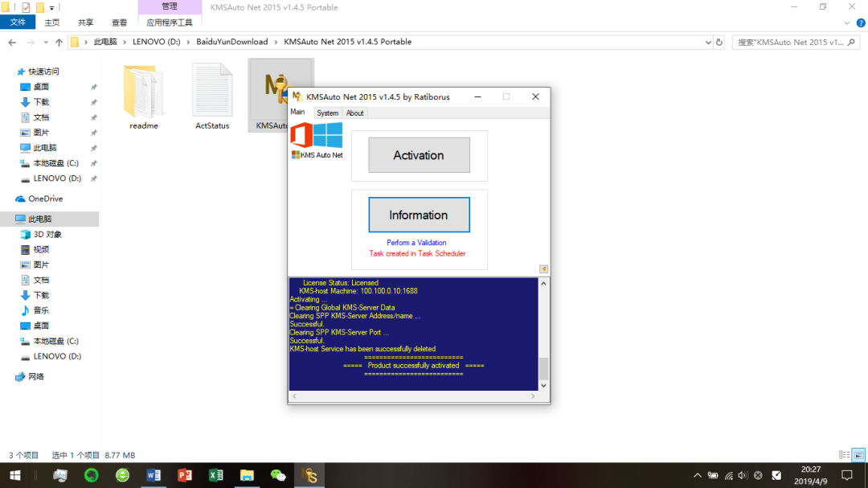The image size is (868, 488).
Task: Select 文档 under quick access
Action: [x=41, y=117]
